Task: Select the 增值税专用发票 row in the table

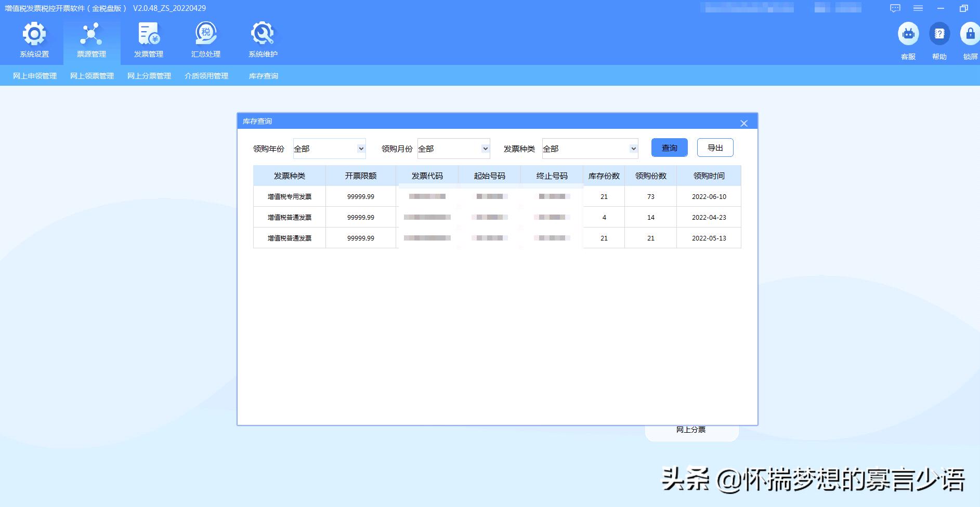Action: tap(290, 196)
